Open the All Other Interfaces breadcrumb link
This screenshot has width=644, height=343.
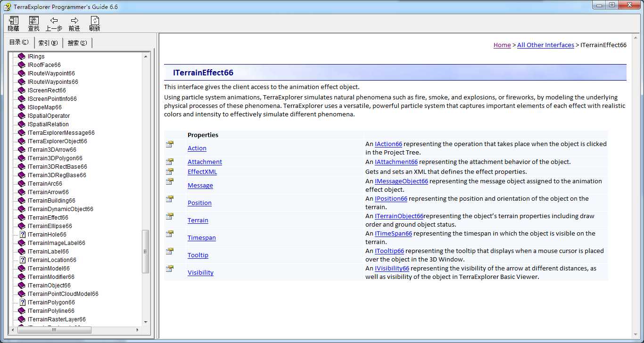coord(545,45)
